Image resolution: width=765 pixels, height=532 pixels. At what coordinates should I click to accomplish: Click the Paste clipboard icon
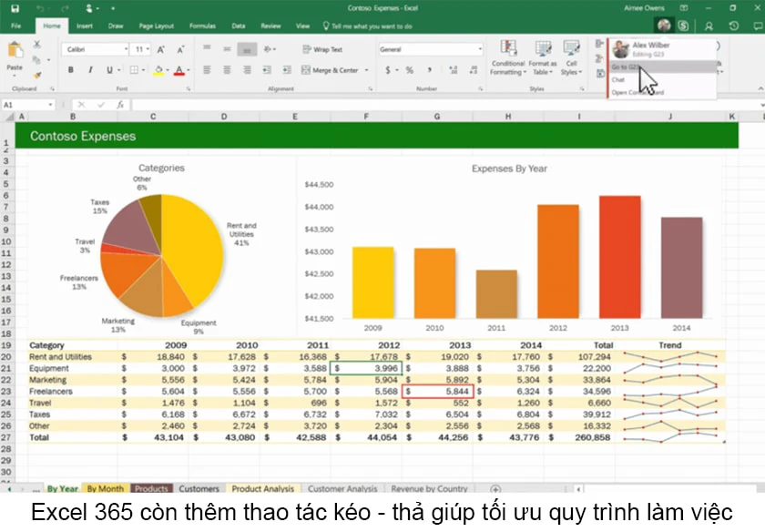click(15, 50)
